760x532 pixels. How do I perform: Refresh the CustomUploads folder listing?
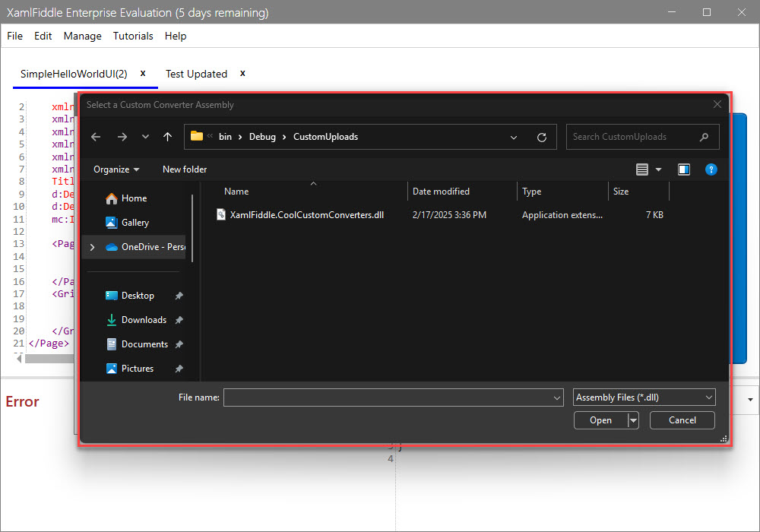pos(542,137)
